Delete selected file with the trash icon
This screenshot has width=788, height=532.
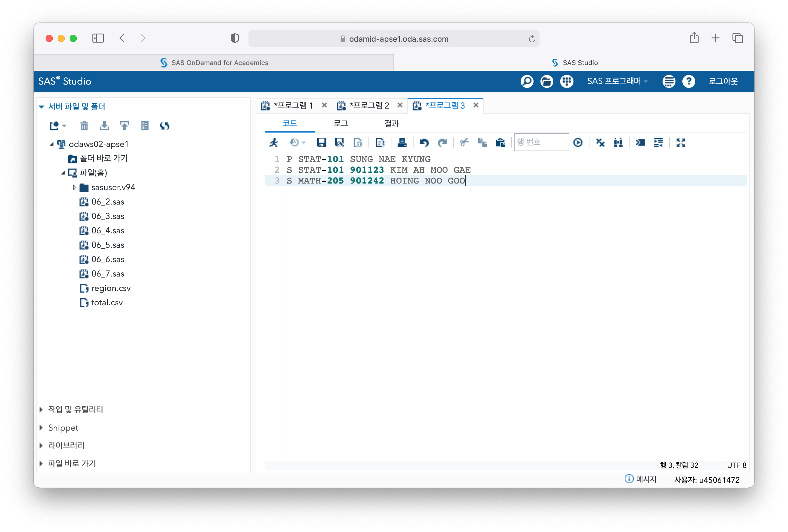(84, 126)
